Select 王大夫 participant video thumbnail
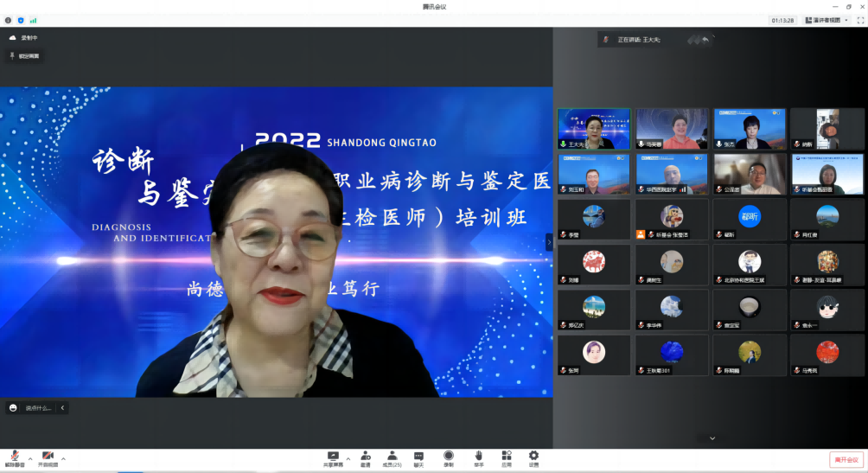This screenshot has height=473, width=868. (x=593, y=129)
